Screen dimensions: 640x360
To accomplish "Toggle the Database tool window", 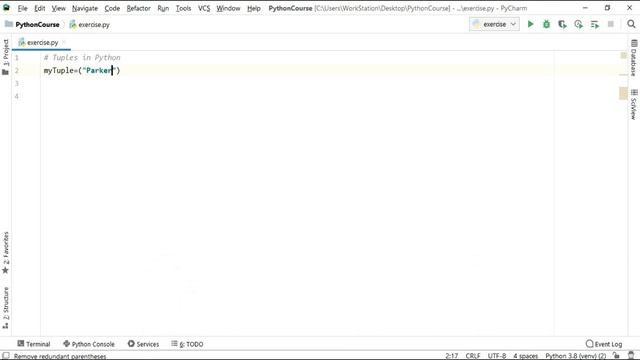I will pyautogui.click(x=633, y=58).
